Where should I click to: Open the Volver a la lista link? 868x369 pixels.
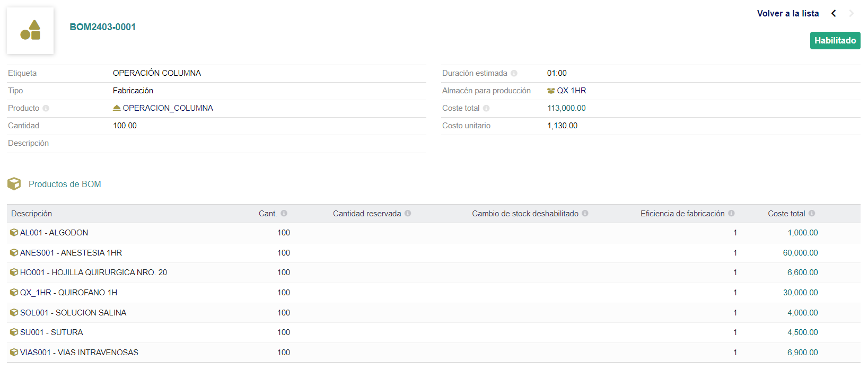(x=787, y=13)
